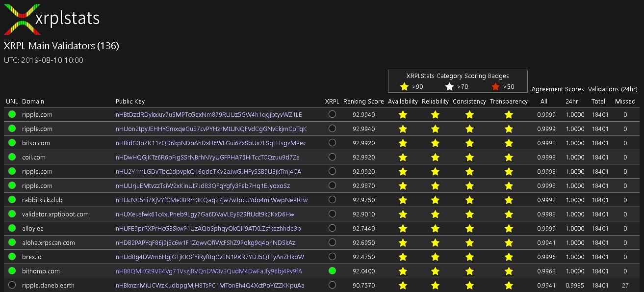Toggle the green XRPL circle for bithomp.com
Viewport: 644px width, 292px height.
click(x=332, y=270)
